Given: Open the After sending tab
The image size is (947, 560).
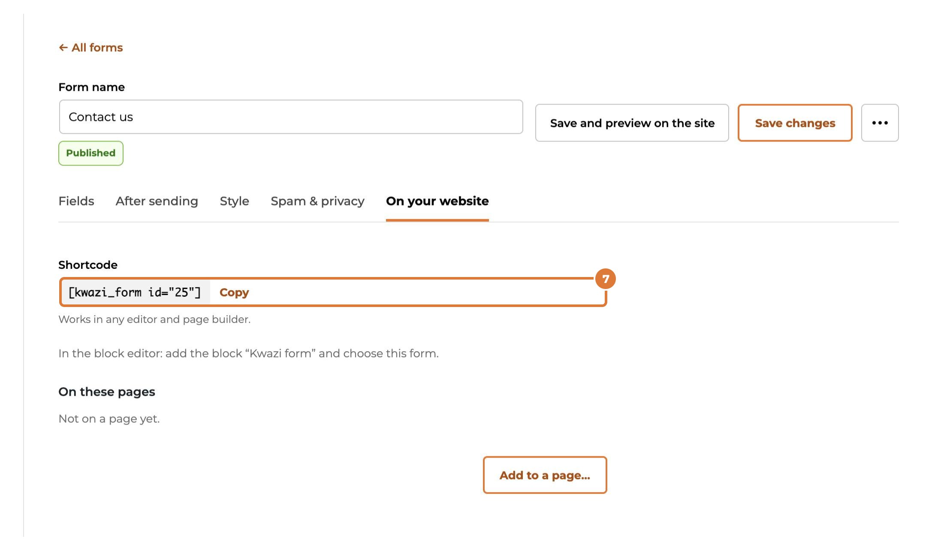Looking at the screenshot, I should click(157, 201).
